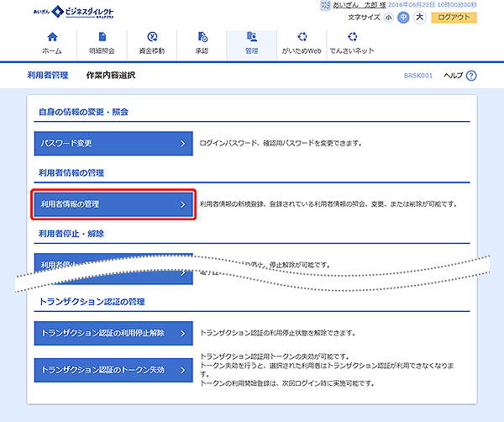Click the ログアウト button
504x422 pixels.
[x=454, y=17]
